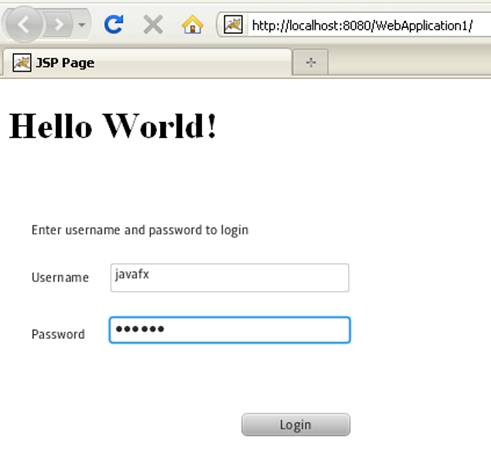Select the JSP Page tab
The image size is (491, 464).
pyautogui.click(x=147, y=62)
